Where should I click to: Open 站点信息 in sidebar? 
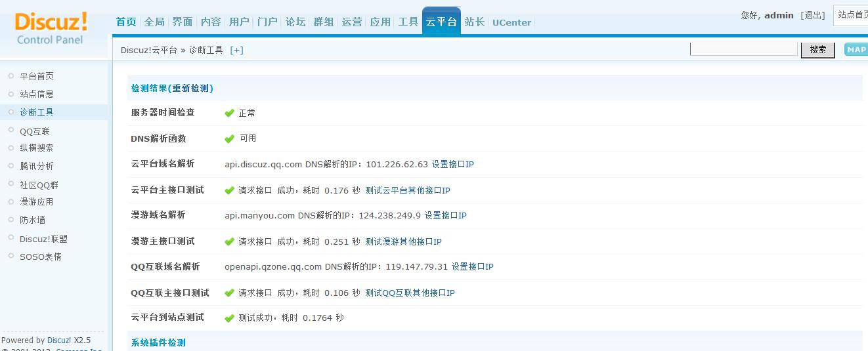[x=37, y=94]
